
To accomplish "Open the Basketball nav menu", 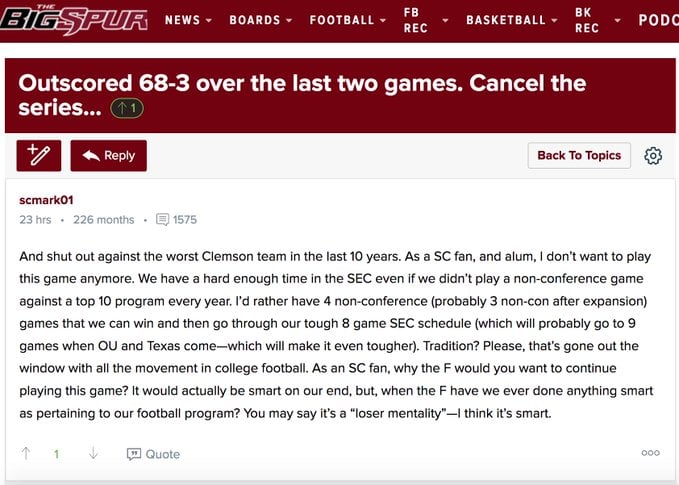I will (512, 20).
